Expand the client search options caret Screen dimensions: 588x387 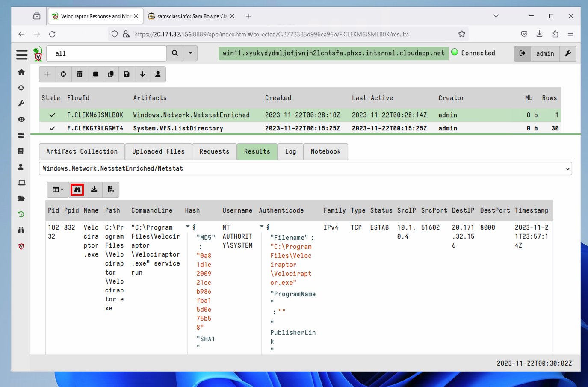190,53
